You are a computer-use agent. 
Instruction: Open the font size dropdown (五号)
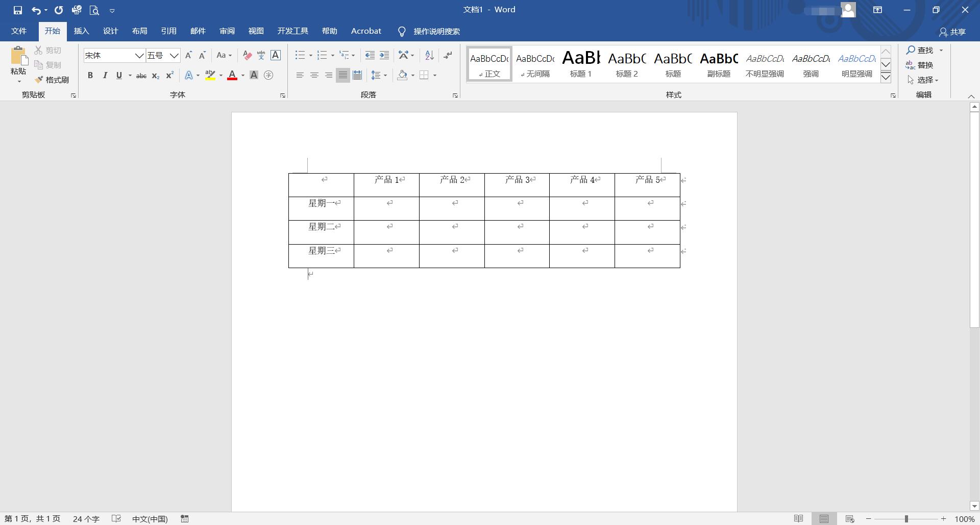click(x=174, y=55)
